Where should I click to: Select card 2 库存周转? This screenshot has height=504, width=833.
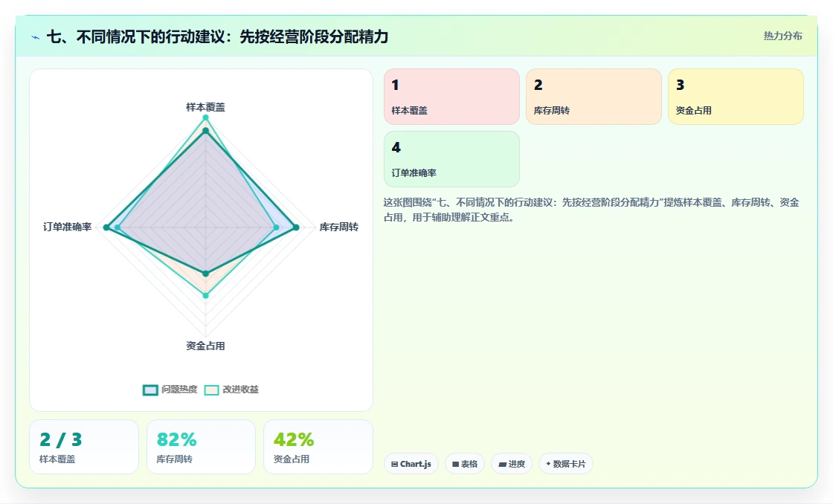point(594,97)
